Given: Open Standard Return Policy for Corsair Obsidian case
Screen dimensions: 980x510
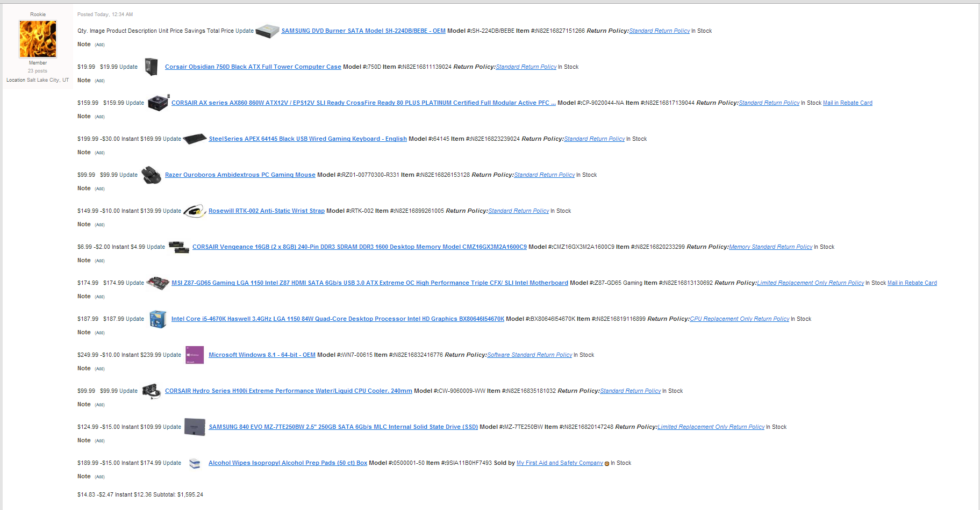Looking at the screenshot, I should (526, 67).
